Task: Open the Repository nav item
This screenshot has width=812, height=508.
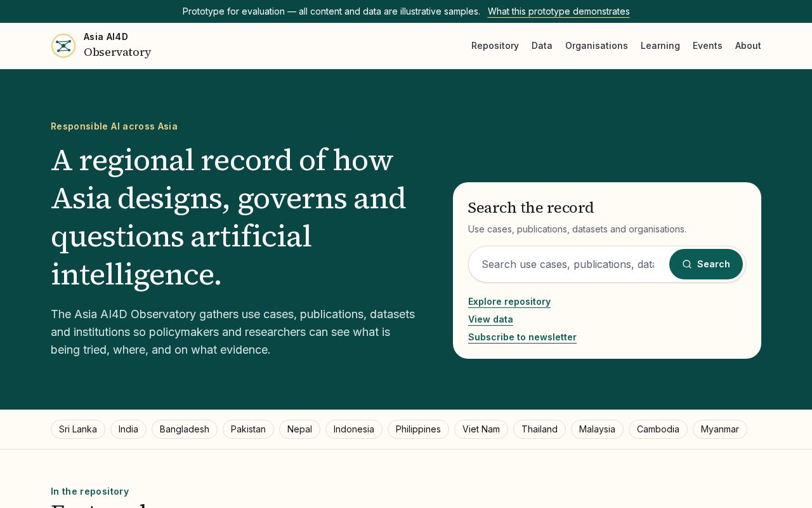Action: click(x=495, y=46)
